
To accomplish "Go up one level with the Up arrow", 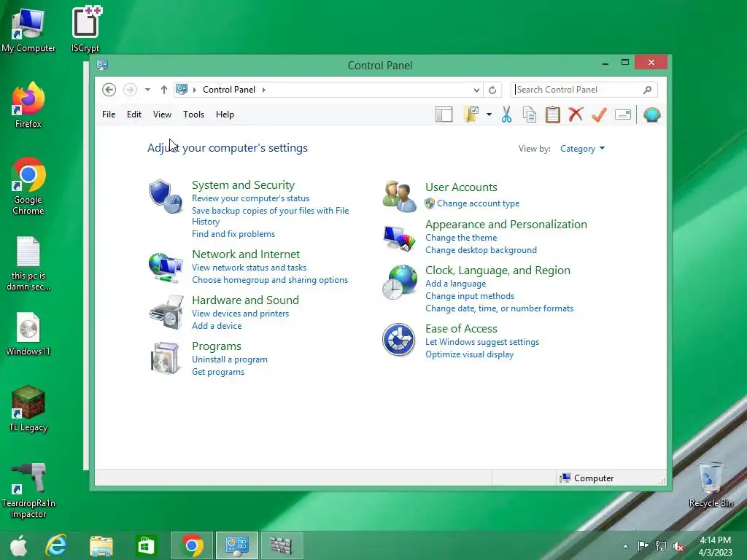I will click(164, 90).
